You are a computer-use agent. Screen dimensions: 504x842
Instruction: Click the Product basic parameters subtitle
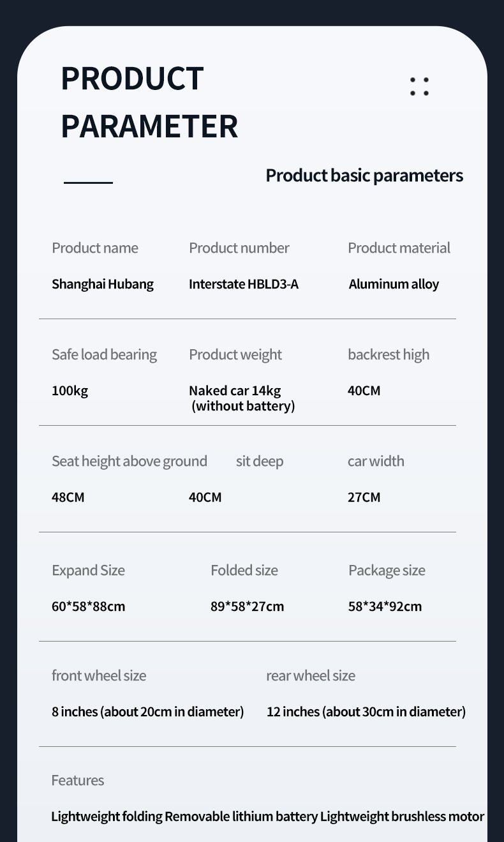click(364, 176)
